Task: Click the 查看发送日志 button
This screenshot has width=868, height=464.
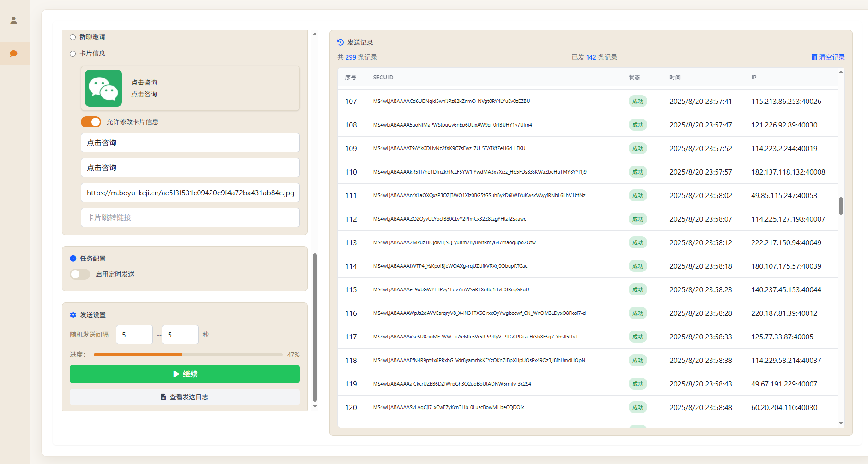Action: (185, 397)
